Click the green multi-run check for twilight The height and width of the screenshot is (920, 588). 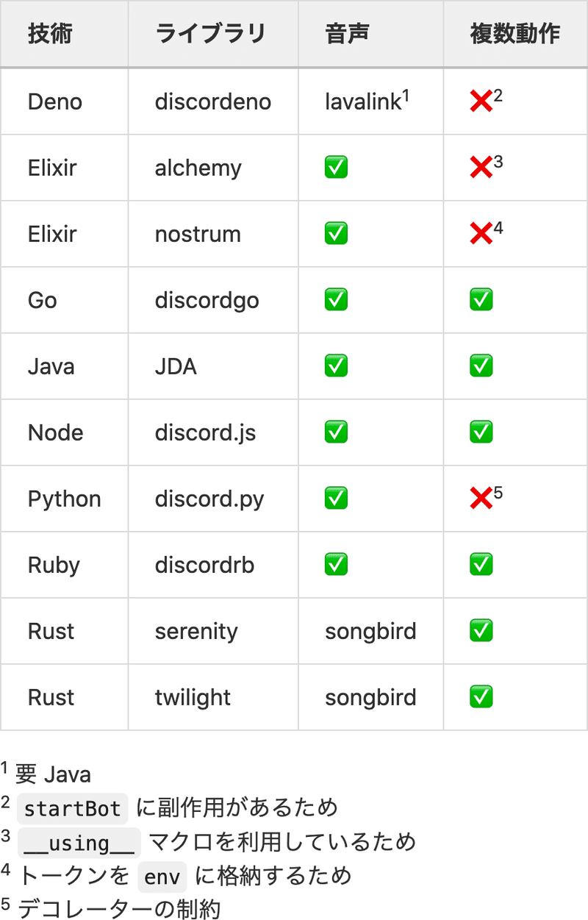pos(481,697)
